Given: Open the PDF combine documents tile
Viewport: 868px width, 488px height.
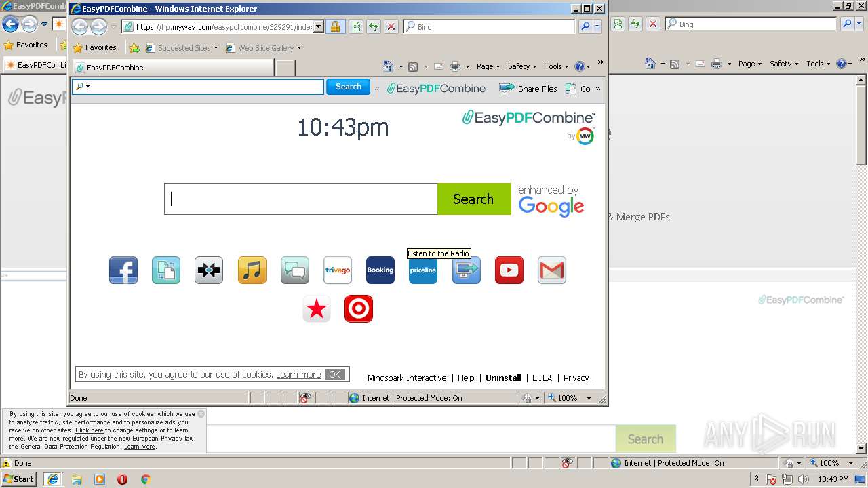Looking at the screenshot, I should tap(166, 270).
